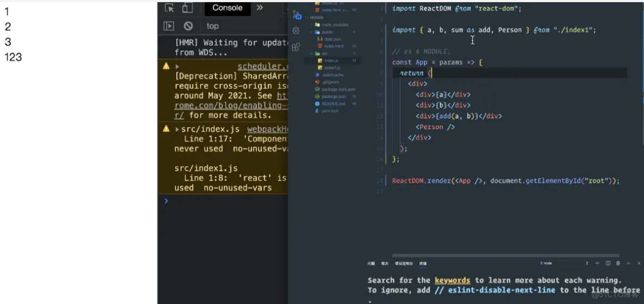Open README.md file
This screenshot has height=304, width=644.
333,104
